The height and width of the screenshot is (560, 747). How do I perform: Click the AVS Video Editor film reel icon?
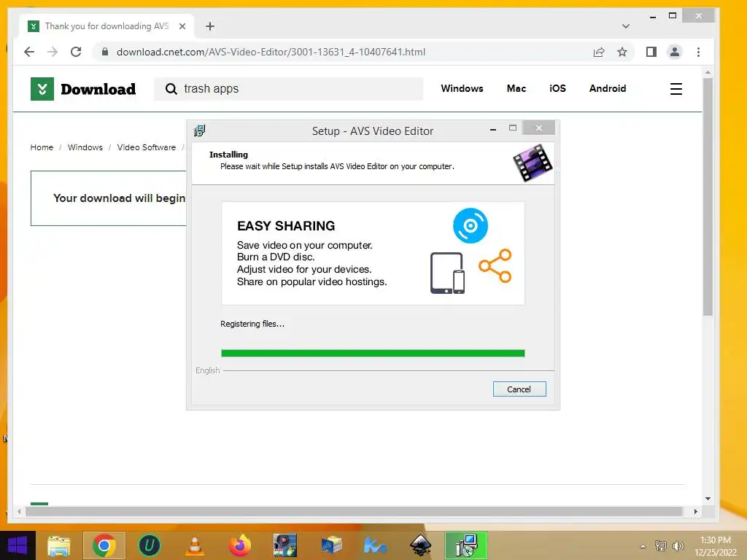533,163
